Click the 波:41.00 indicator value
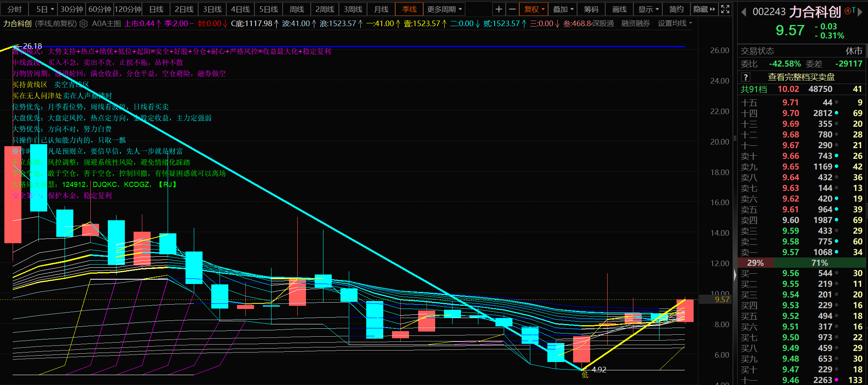The image size is (868, 385). point(299,24)
